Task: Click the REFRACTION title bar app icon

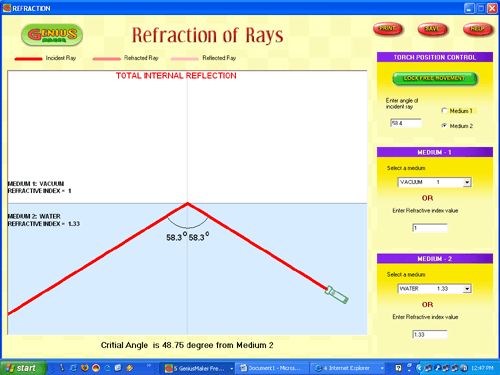Action: [x=7, y=8]
